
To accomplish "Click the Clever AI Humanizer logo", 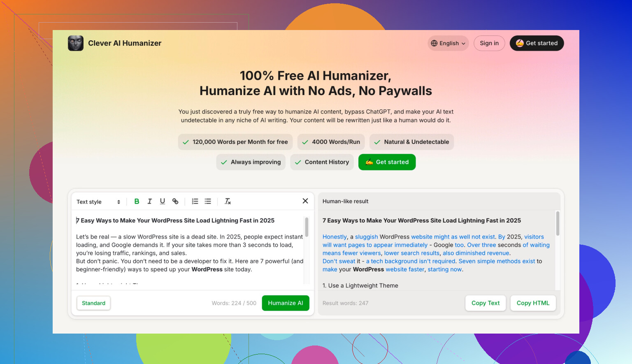I will (76, 43).
